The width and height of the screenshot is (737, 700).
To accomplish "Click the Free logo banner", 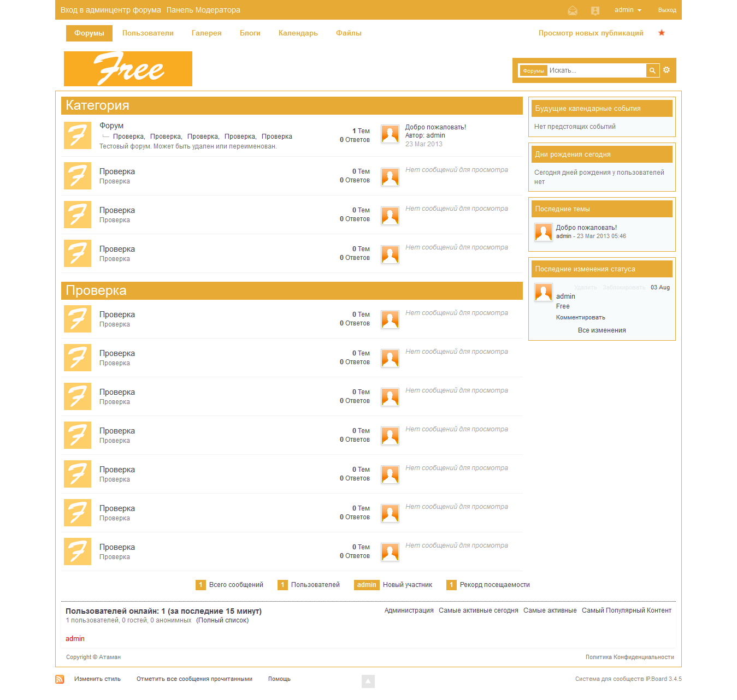I will (x=128, y=69).
